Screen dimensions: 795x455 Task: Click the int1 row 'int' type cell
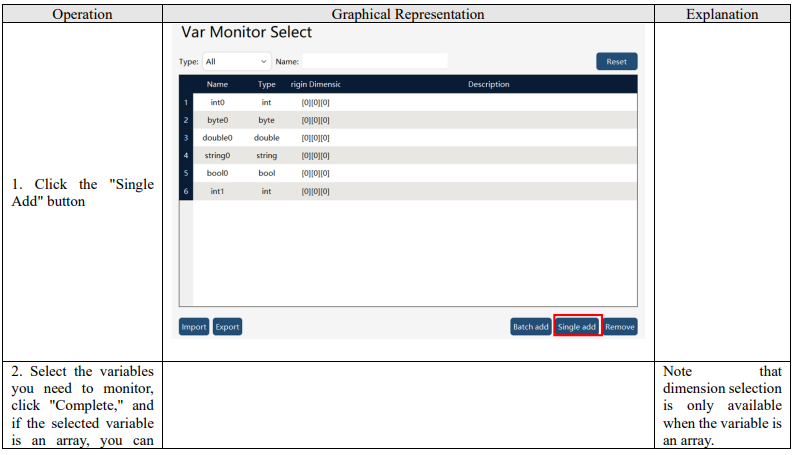coord(267,191)
